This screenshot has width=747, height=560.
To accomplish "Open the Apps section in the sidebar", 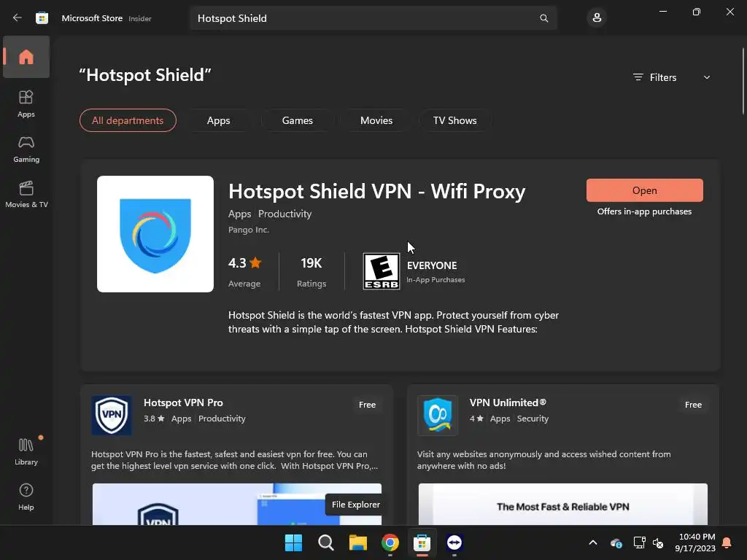I will tap(26, 104).
